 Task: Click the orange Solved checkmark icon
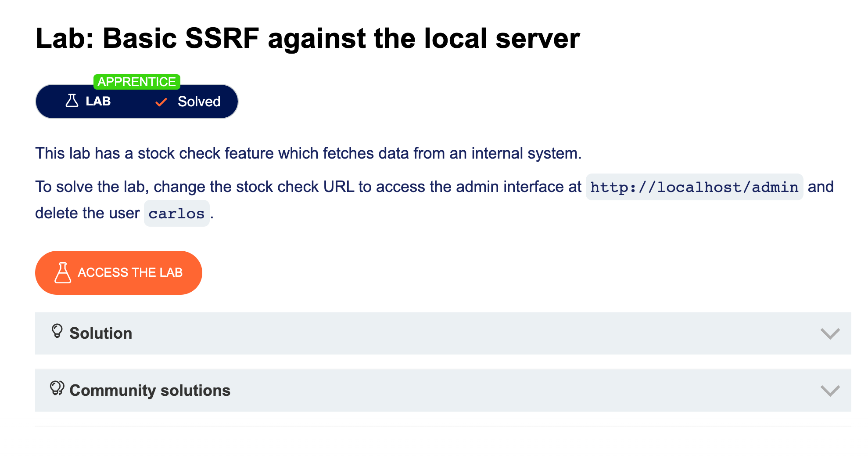(161, 102)
